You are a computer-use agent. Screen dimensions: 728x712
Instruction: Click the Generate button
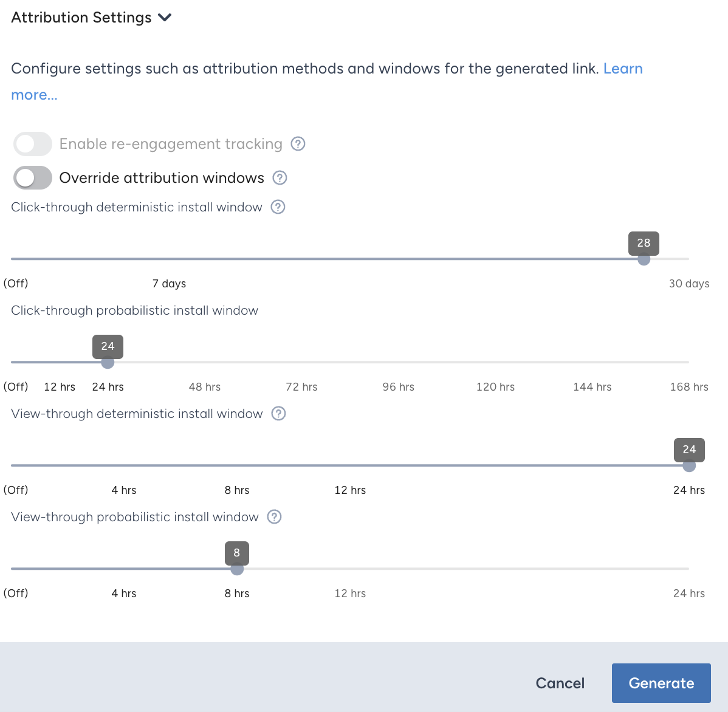[x=661, y=683]
